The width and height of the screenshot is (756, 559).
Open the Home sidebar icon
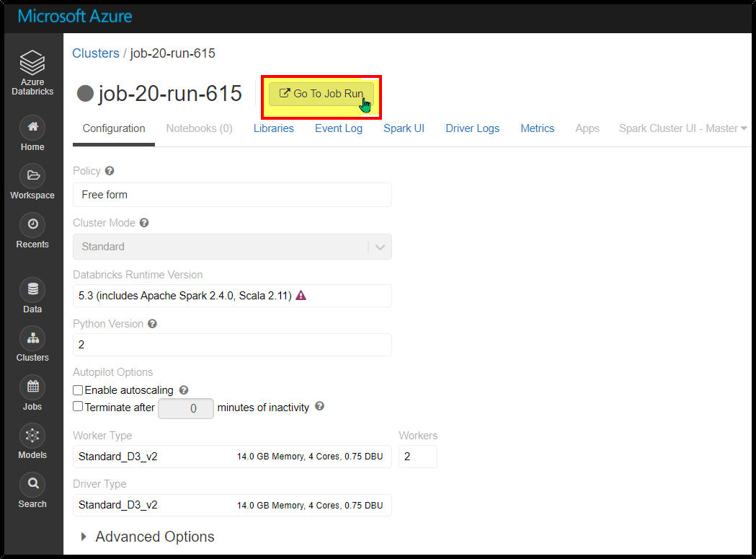pyautogui.click(x=32, y=128)
